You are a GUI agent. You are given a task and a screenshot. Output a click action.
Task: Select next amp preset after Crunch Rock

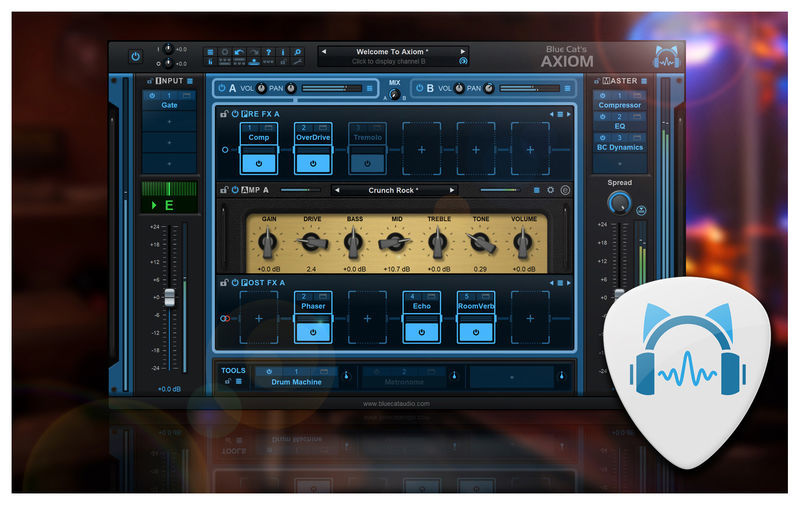[452, 190]
